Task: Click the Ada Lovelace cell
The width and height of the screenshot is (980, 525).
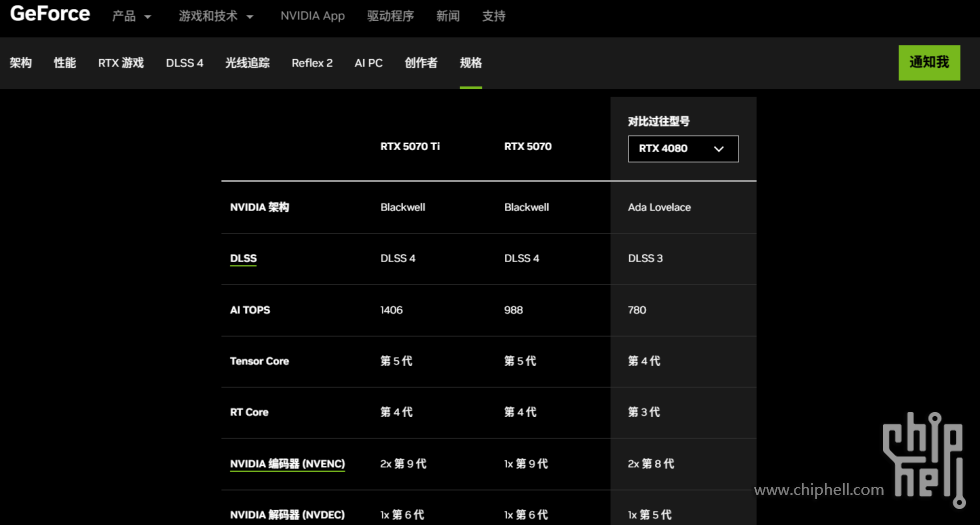Action: point(659,207)
